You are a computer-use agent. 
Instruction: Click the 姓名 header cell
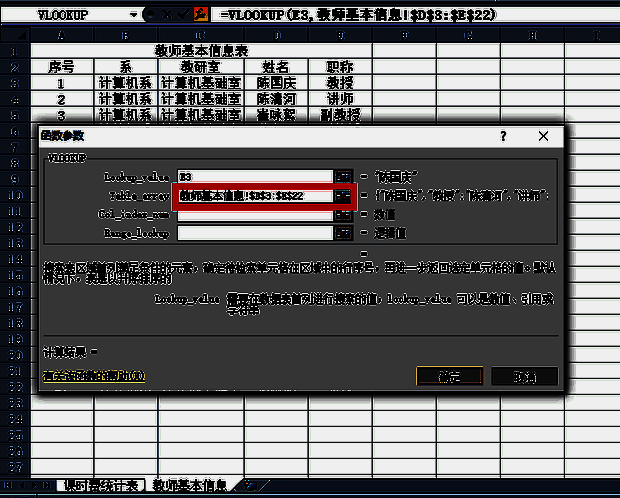276,67
